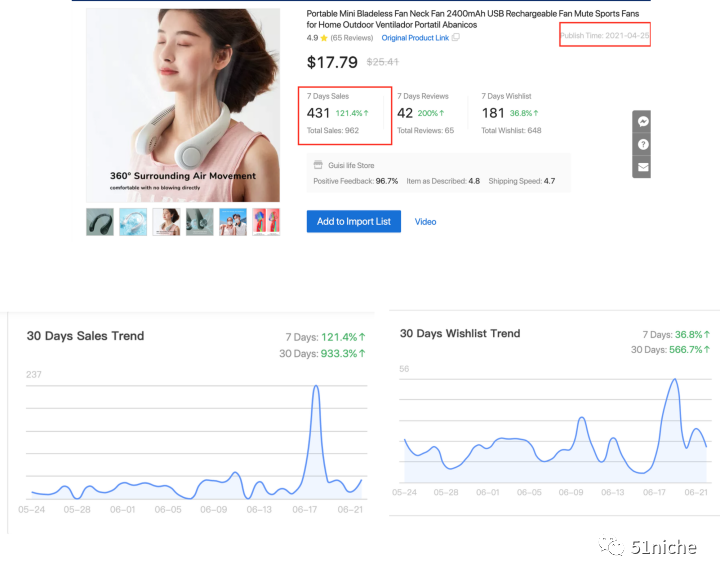Image resolution: width=720 pixels, height=577 pixels.
Task: Click the 7 Days Sales value 431
Action: 318,113
